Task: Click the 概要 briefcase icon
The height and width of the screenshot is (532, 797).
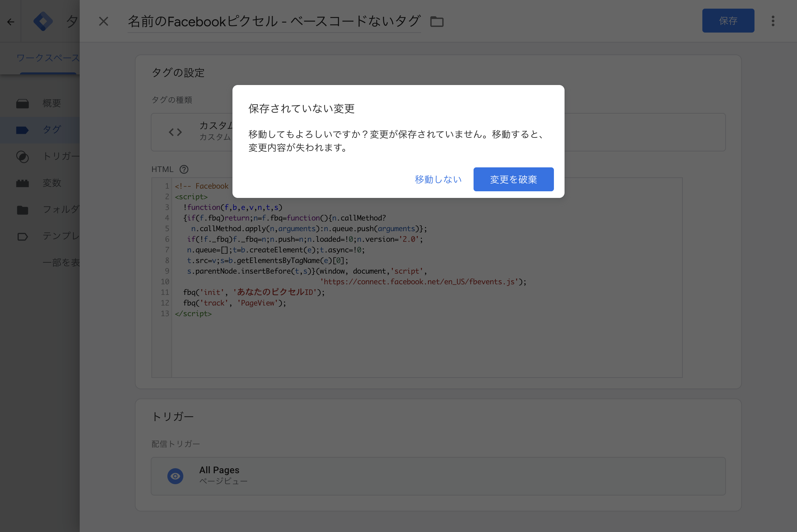Action: pyautogui.click(x=22, y=104)
